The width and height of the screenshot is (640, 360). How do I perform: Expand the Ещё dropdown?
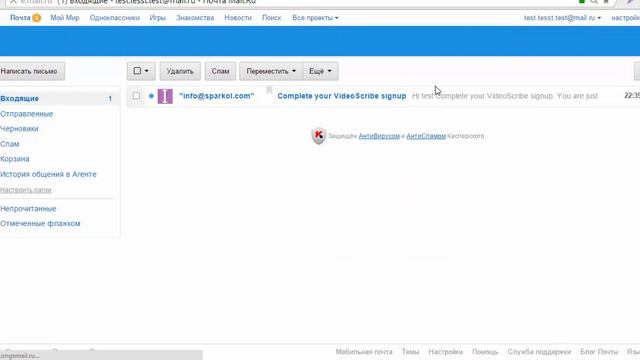tap(320, 71)
